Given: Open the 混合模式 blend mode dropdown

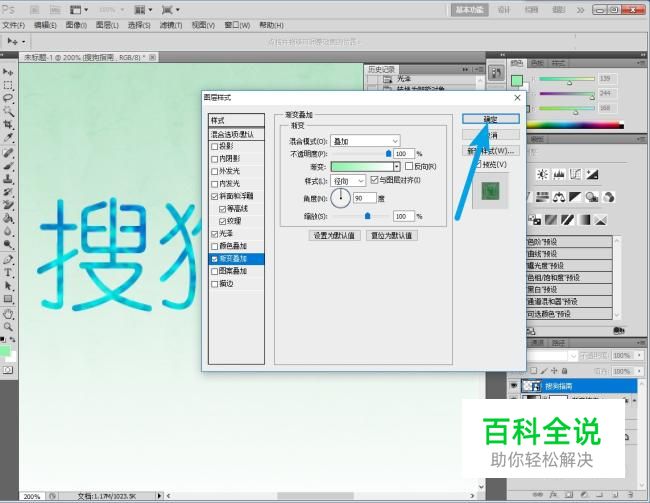Looking at the screenshot, I should click(365, 141).
